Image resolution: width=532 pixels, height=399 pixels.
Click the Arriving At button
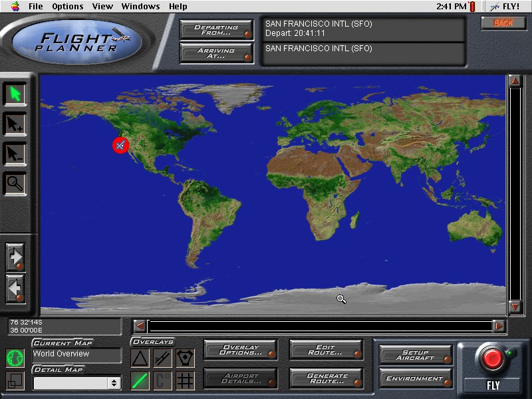coord(217,53)
